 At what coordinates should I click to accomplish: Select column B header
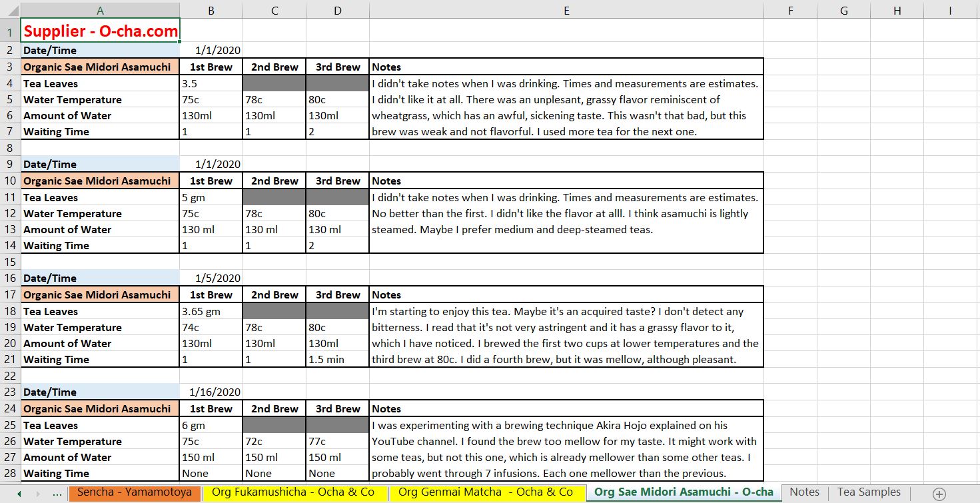point(211,10)
